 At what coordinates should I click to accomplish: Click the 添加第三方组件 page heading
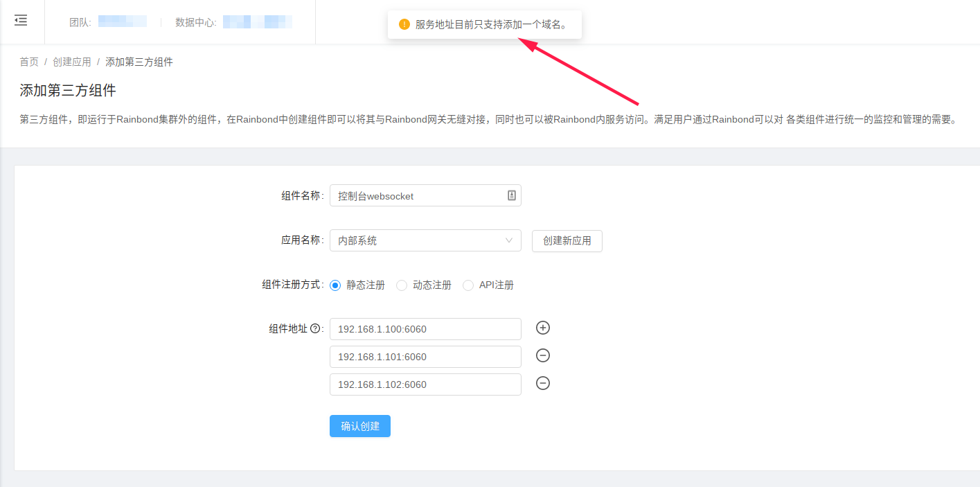[68, 90]
